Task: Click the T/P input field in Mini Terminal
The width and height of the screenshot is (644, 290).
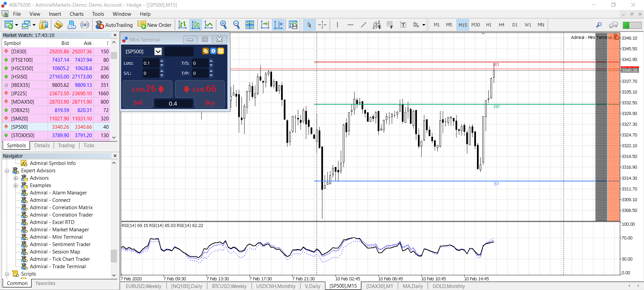Action: point(200,73)
